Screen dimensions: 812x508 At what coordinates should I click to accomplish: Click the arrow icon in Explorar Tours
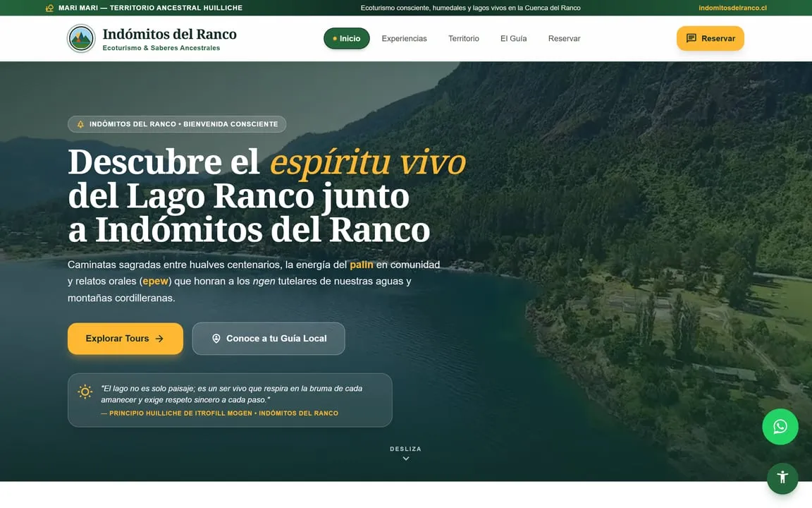pos(159,339)
